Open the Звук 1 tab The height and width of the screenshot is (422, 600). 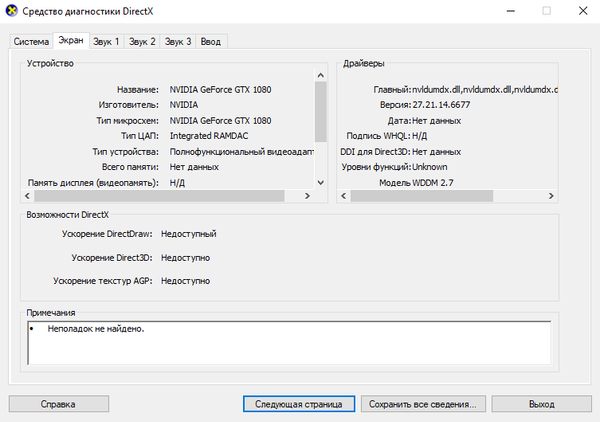tap(106, 41)
